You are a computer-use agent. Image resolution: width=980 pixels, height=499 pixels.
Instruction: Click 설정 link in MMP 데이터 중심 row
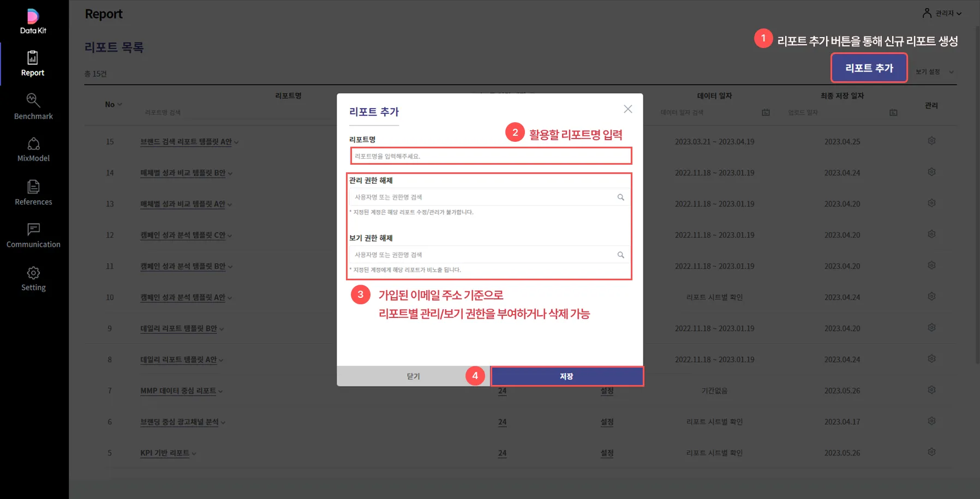point(607,391)
